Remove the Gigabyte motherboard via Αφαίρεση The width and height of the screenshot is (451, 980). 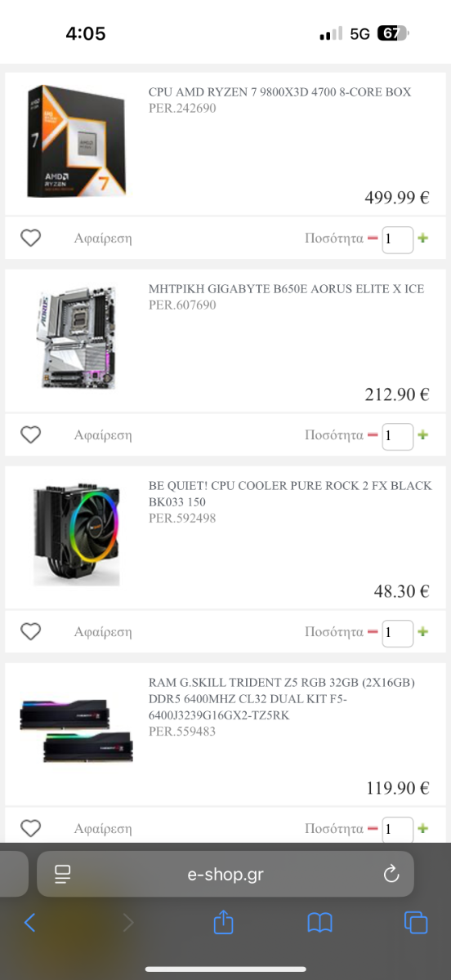click(103, 435)
